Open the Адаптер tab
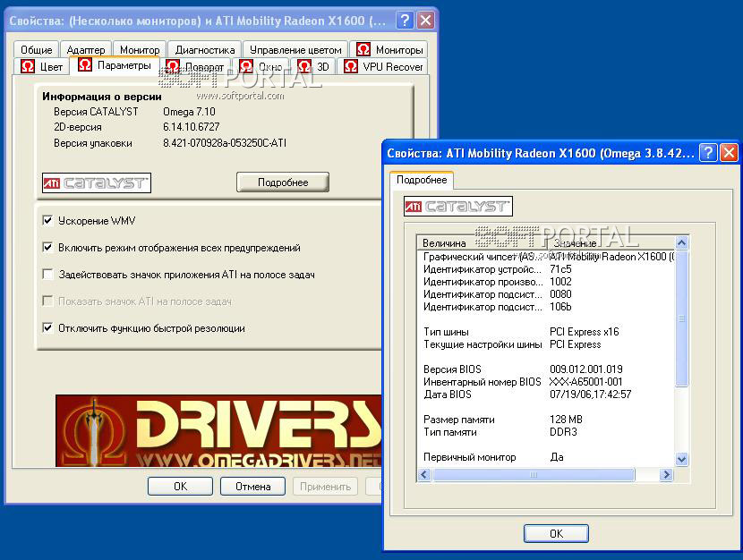This screenshot has width=743, height=560. click(x=86, y=50)
